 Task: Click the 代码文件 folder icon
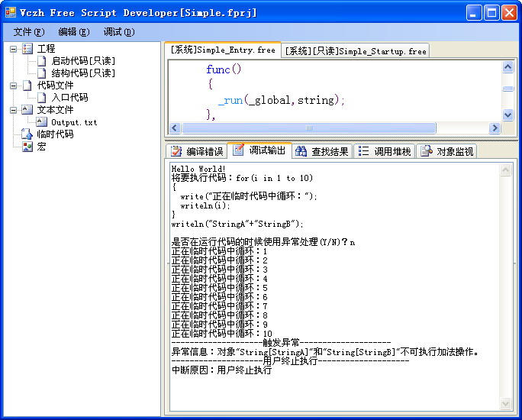[x=27, y=86]
